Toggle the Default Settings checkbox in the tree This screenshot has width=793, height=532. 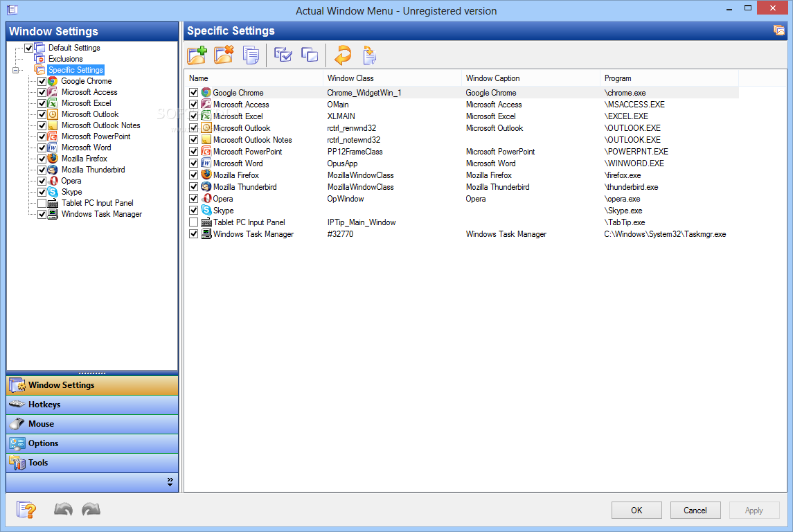29,48
